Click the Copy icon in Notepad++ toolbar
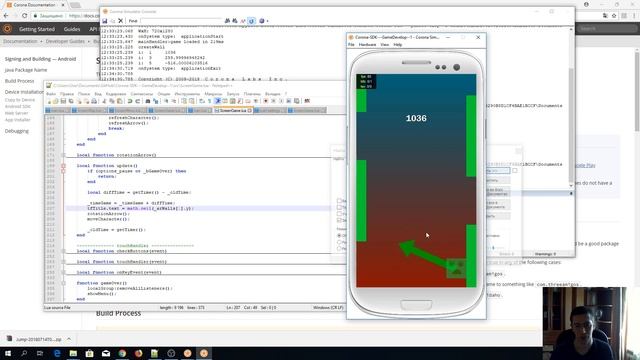Image resolution: width=640 pixels, height=360 pixels. (111, 101)
